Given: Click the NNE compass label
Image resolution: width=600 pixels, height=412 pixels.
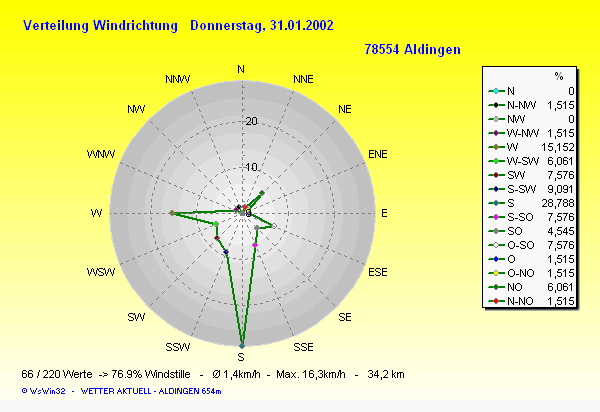Looking at the screenshot, I should pos(303,78).
